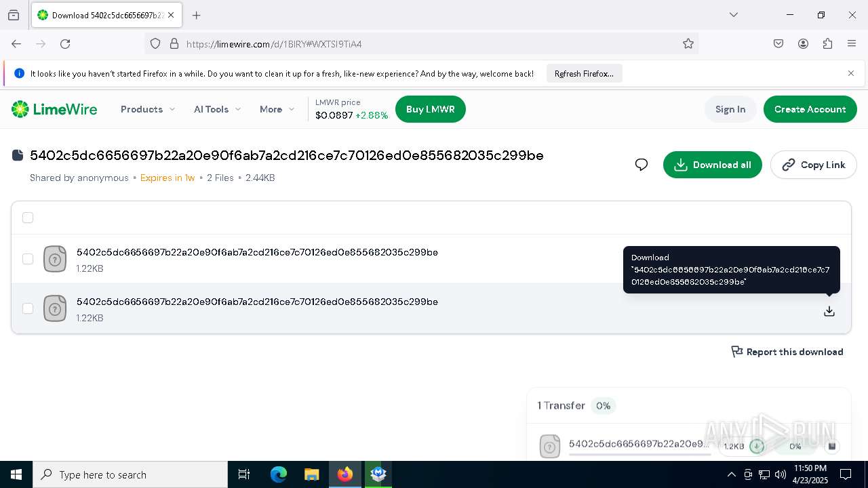Screen dimensions: 868x488
Task: Open Firefox account icon
Action: (x=803, y=44)
